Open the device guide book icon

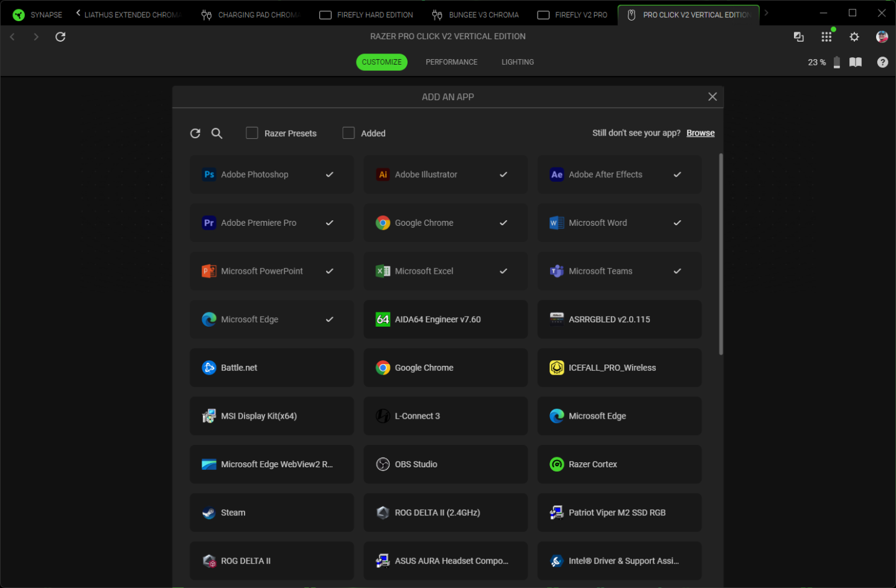click(856, 62)
